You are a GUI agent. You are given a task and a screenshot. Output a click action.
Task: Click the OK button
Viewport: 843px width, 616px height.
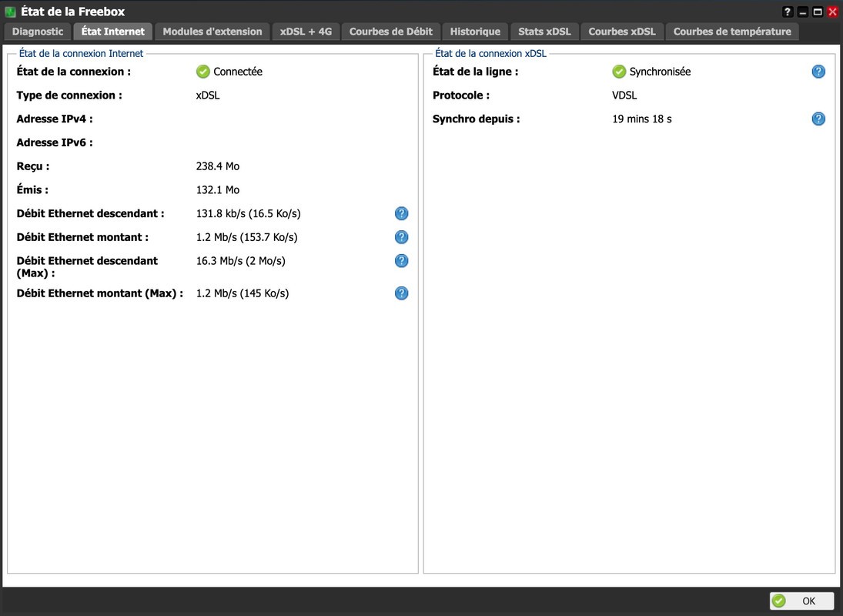801,601
